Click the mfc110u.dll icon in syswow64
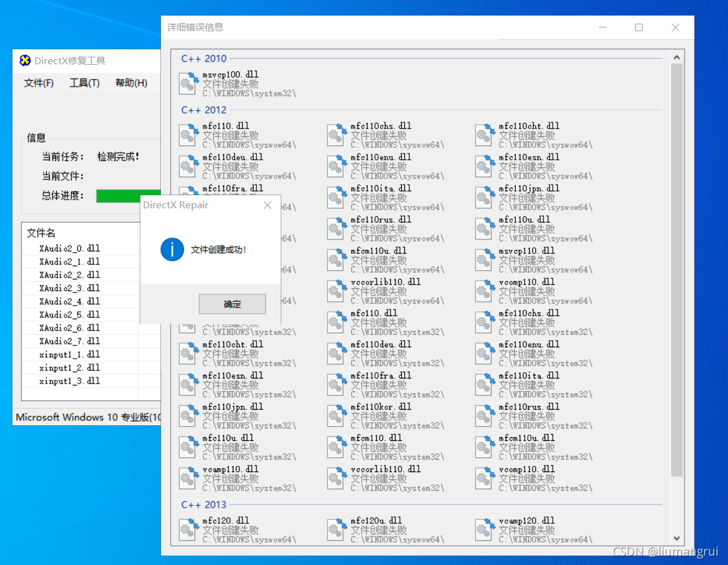Image resolution: width=728 pixels, height=565 pixels. coord(485,228)
